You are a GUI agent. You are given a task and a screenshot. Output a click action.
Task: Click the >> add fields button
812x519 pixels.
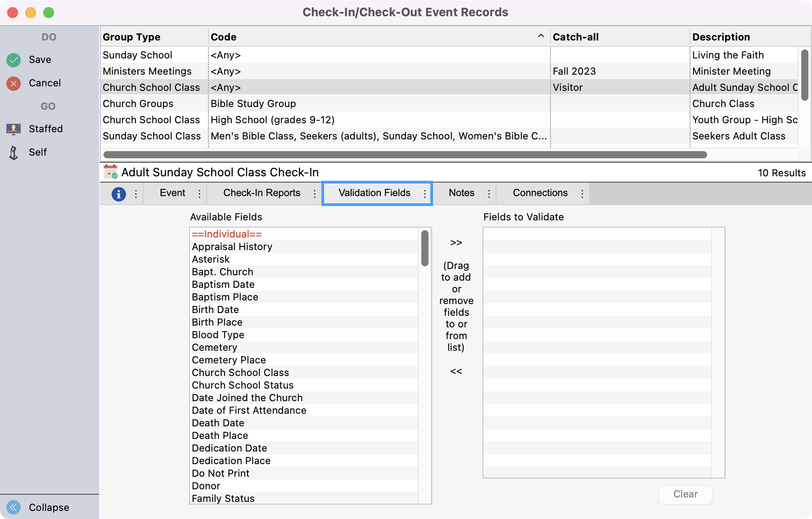[456, 242]
